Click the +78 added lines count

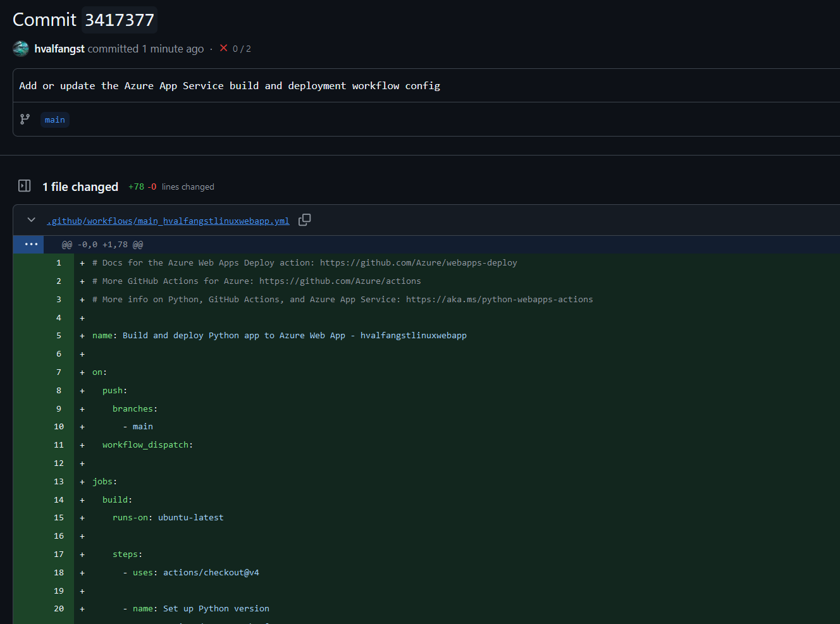coord(136,187)
